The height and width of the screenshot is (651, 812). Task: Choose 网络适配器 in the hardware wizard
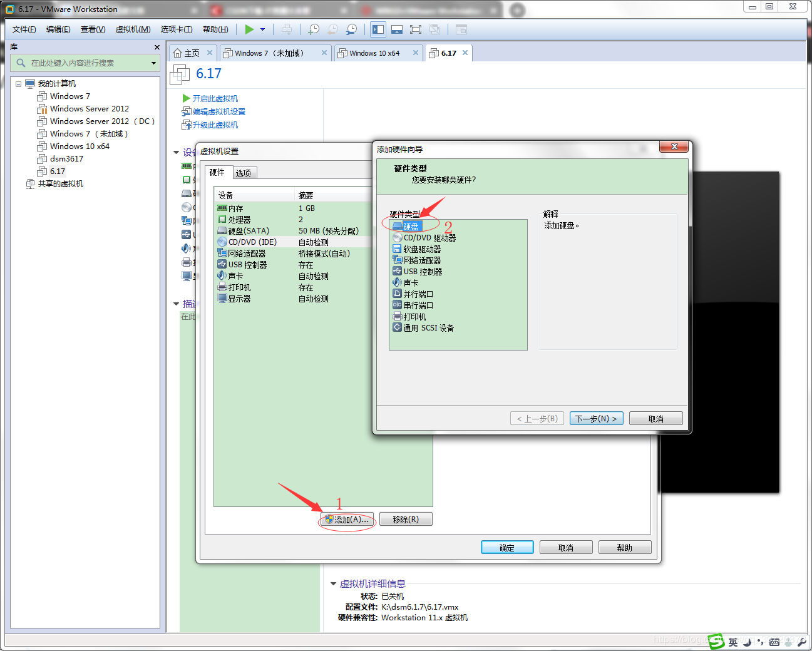point(421,260)
